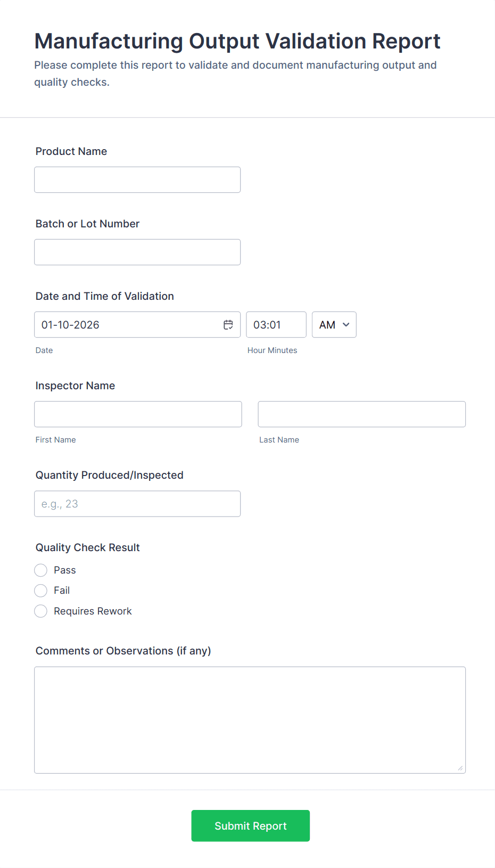Click the Manufacturing Output Validation Report title
This screenshot has height=868, width=495.
click(x=237, y=41)
